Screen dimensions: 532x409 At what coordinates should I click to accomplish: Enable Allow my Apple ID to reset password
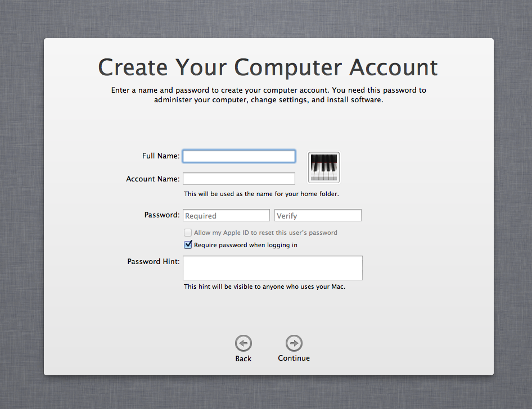pyautogui.click(x=188, y=233)
